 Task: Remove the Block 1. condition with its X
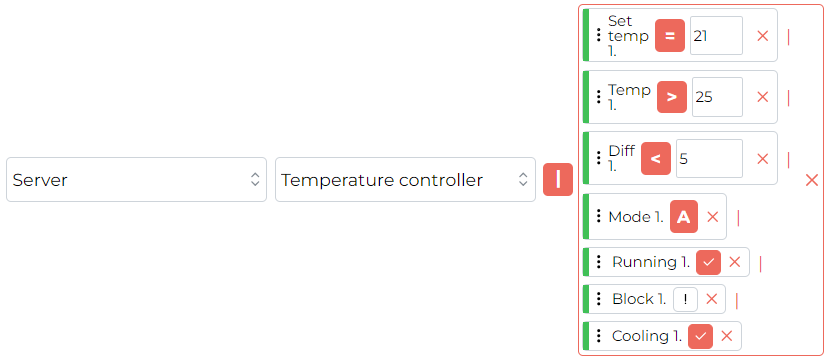pyautogui.click(x=712, y=299)
